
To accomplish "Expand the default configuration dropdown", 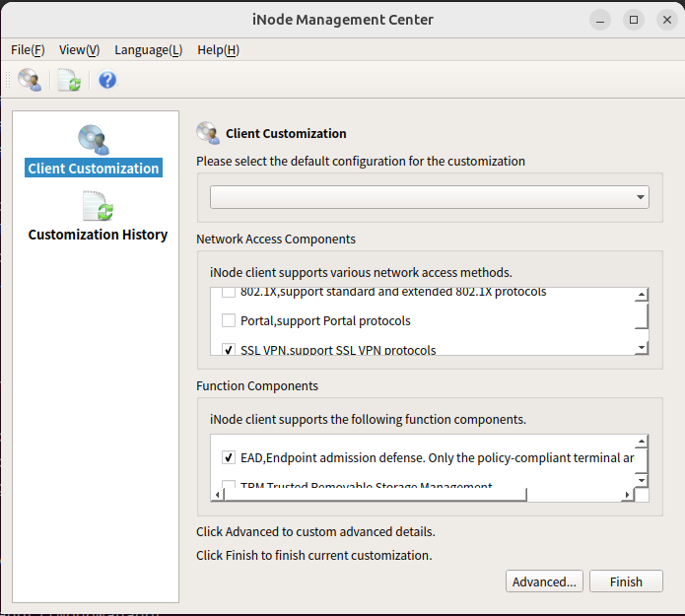I will [430, 197].
